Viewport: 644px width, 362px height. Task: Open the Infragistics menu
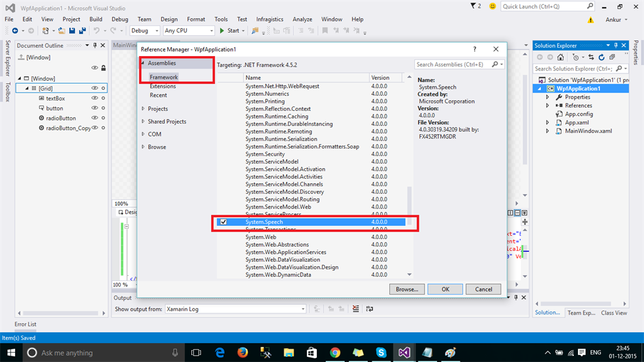pyautogui.click(x=269, y=20)
